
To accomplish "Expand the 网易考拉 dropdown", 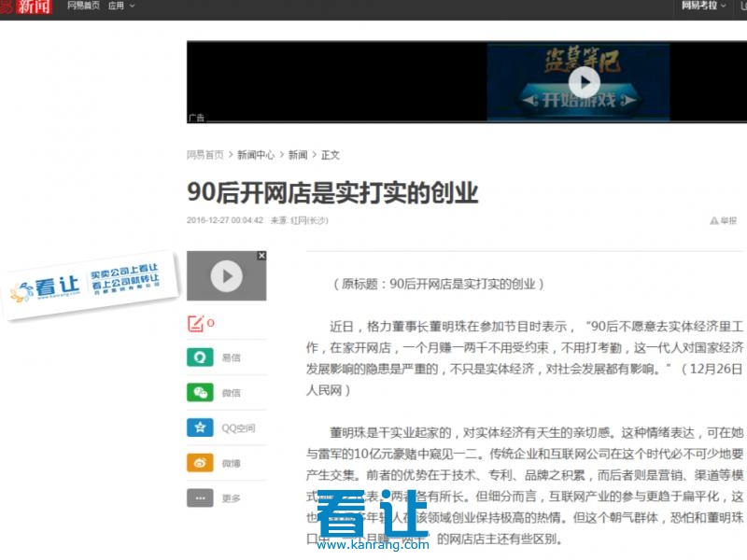I will pyautogui.click(x=703, y=6).
